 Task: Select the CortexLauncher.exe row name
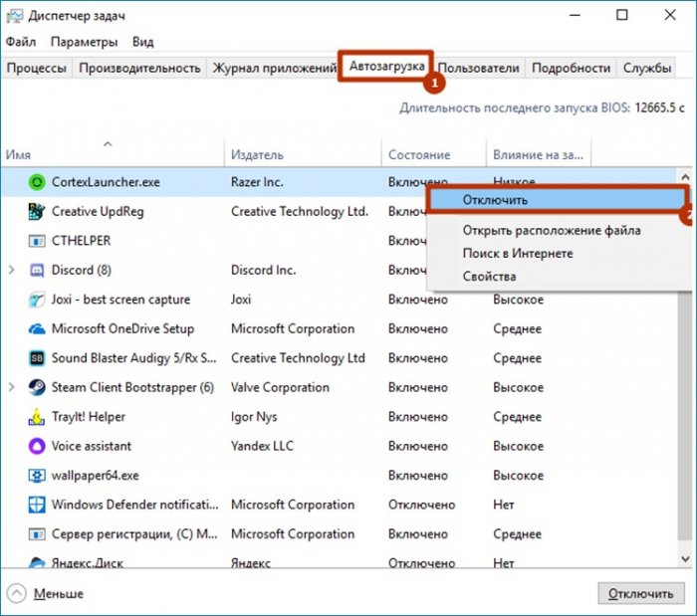pyautogui.click(x=106, y=182)
